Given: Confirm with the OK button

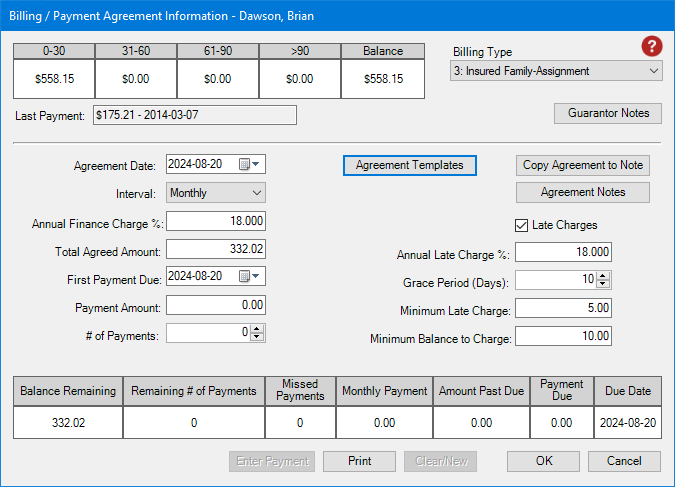Looking at the screenshot, I should pos(543,461).
